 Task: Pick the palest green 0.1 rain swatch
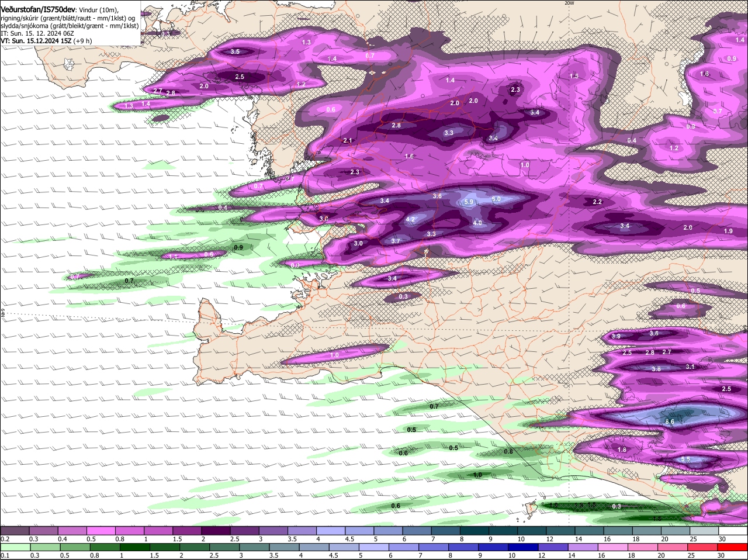tap(15, 547)
